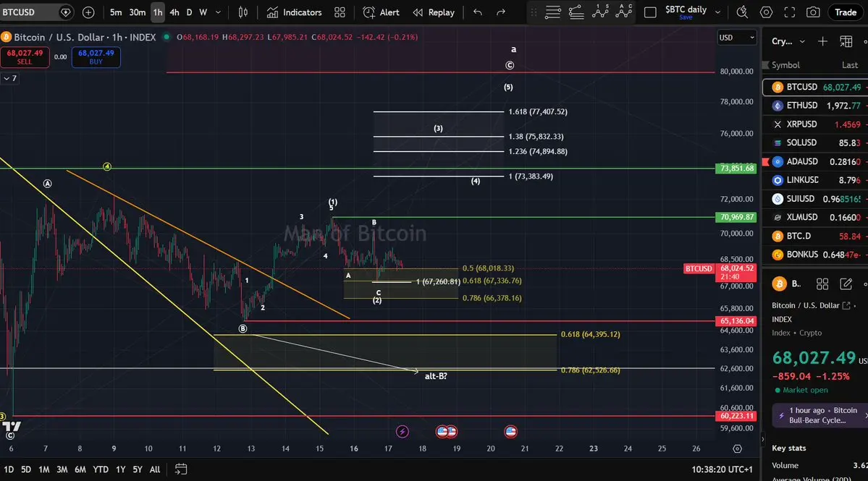This screenshot has width=868, height=481.
Task: Click the SELL 68,027.49 button
Action: pyautogui.click(x=25, y=57)
